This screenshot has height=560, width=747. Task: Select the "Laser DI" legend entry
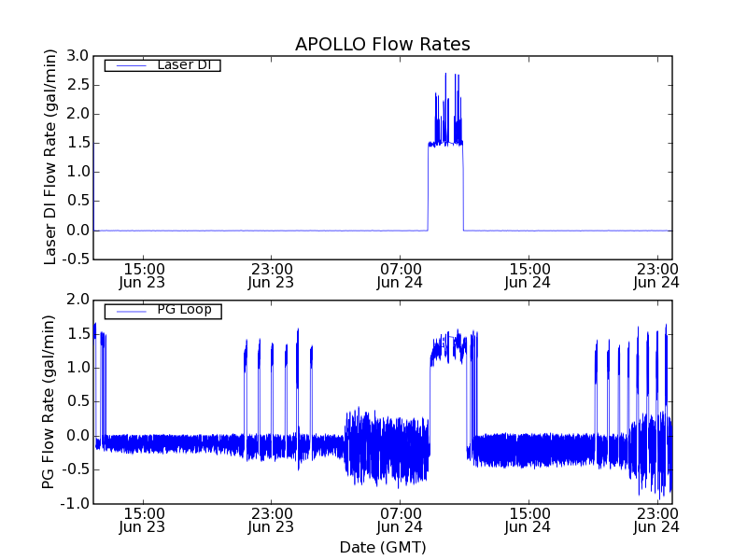click(x=162, y=64)
